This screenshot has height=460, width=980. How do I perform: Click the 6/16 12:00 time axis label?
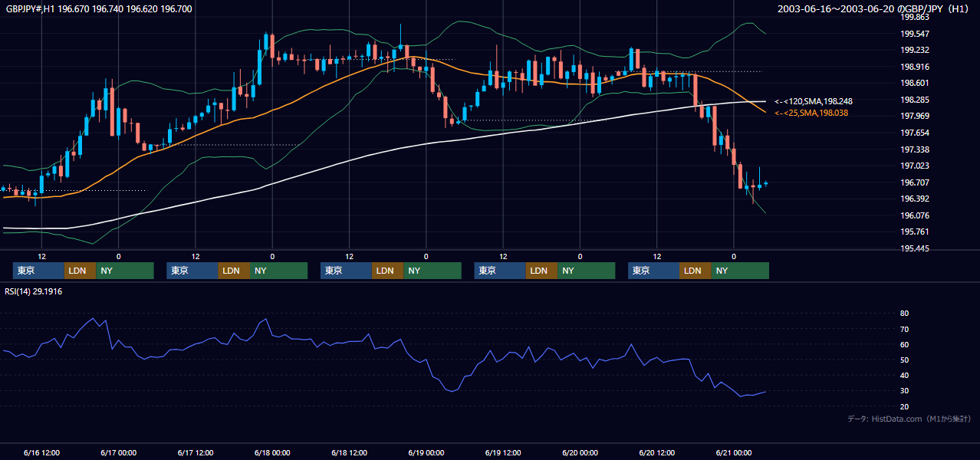click(42, 453)
